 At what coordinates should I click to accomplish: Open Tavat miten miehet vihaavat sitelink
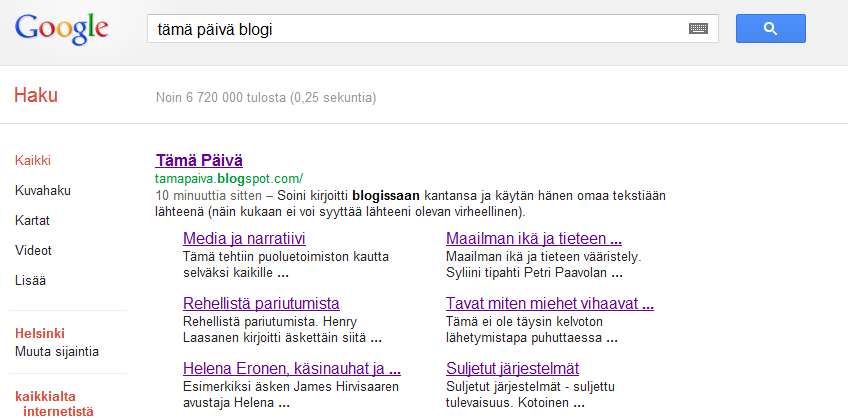550,303
